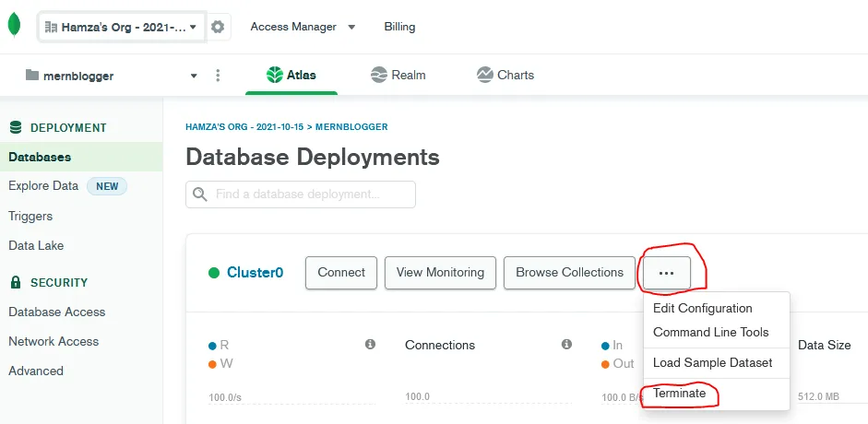Viewport: 868px width, 424px height.
Task: Select Terminate from the cluster menu
Action: tap(679, 394)
